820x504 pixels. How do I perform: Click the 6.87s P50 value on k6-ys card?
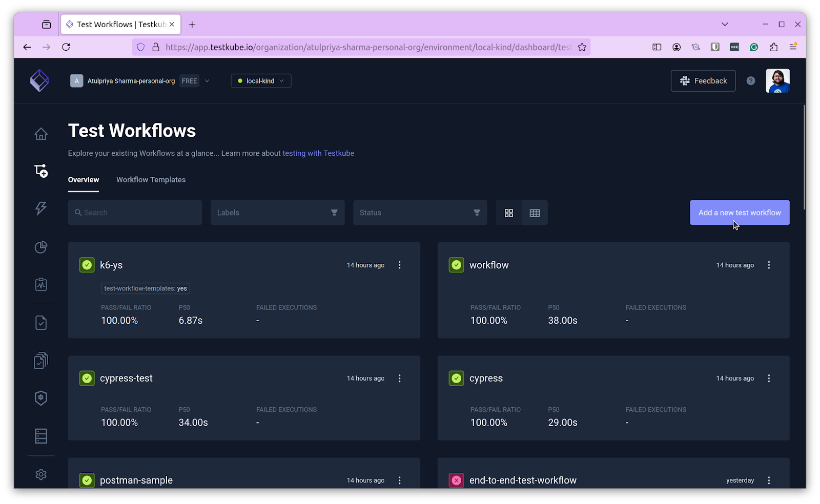191,321
